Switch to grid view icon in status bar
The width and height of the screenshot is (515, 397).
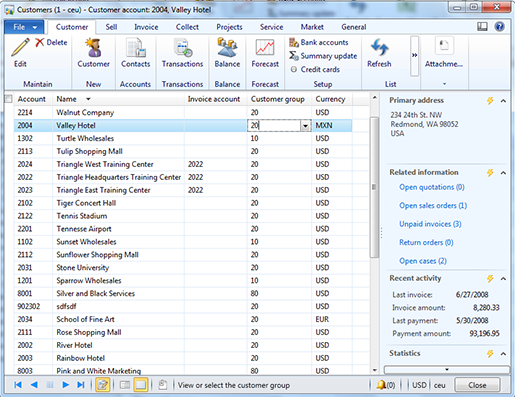[x=141, y=385]
